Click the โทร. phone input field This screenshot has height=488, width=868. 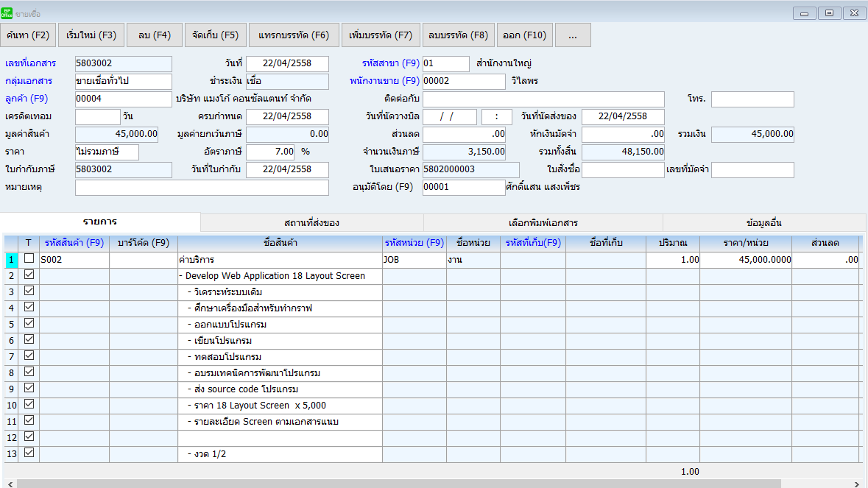752,99
